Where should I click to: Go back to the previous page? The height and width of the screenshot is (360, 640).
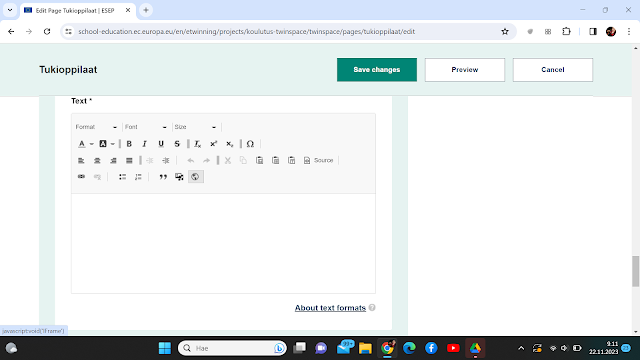11,31
